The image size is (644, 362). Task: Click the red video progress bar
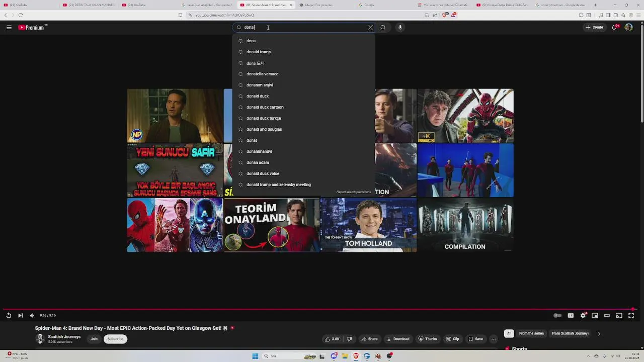click(x=319, y=309)
